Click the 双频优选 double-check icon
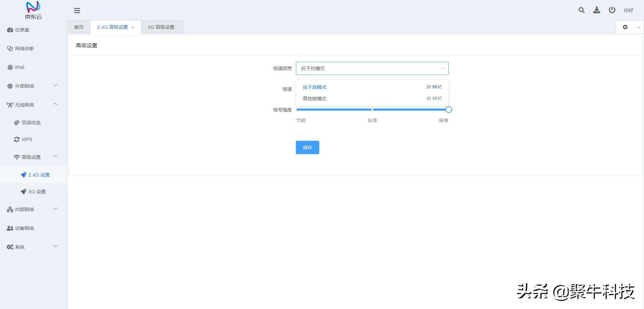Viewport: 644px width, 309px height. 17,123
